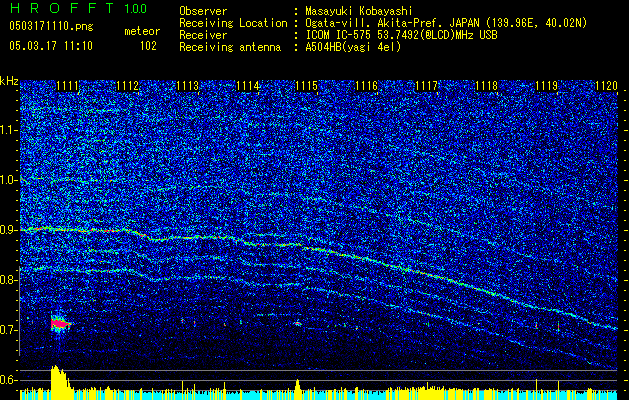Click observer name Masayuki Kobayashi
The image size is (629, 400).
[x=359, y=11]
